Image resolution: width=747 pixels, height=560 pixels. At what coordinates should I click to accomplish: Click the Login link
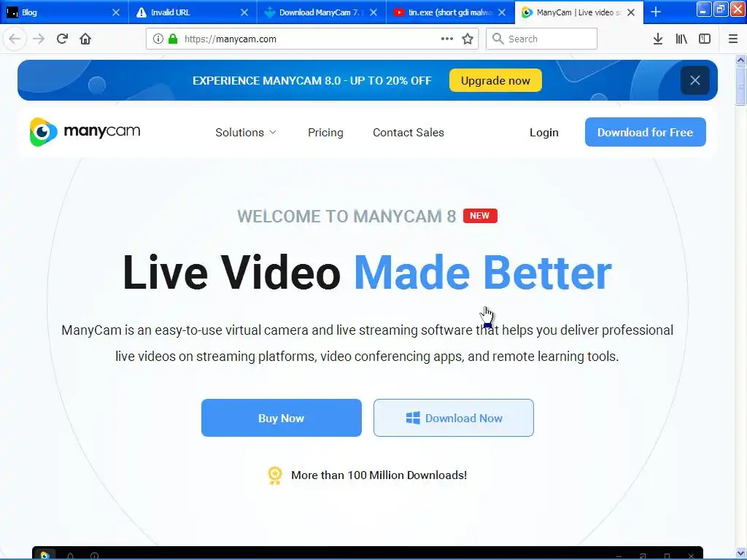544,133
